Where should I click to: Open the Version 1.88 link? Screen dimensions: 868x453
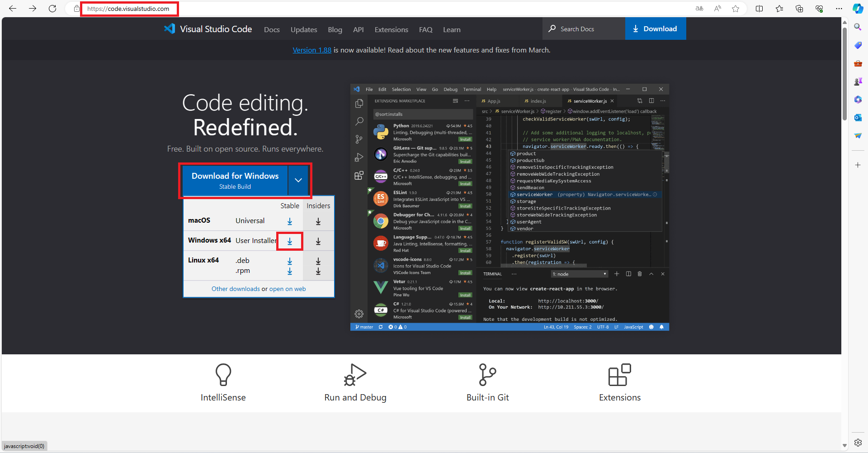312,50
